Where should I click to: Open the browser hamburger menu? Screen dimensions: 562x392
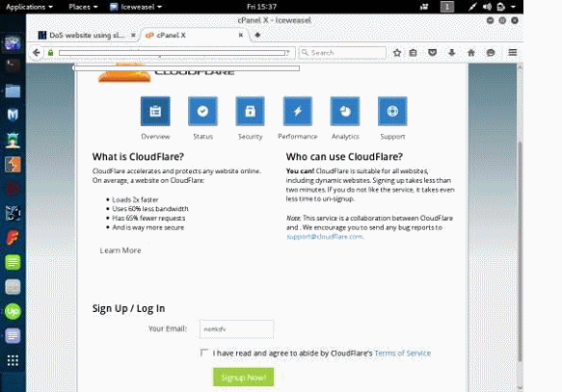click(513, 53)
